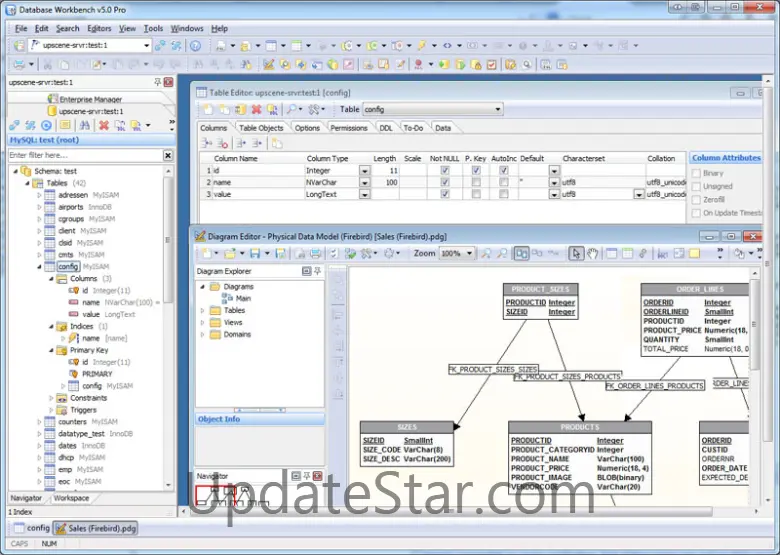Screen dimensions: 780x555
Task: Click the save diagram floppy icon
Action: [255, 254]
